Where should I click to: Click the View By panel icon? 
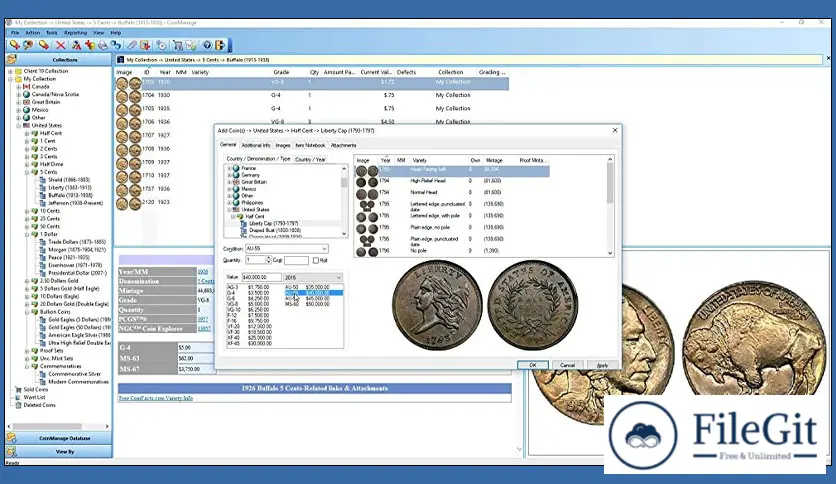coord(12,451)
